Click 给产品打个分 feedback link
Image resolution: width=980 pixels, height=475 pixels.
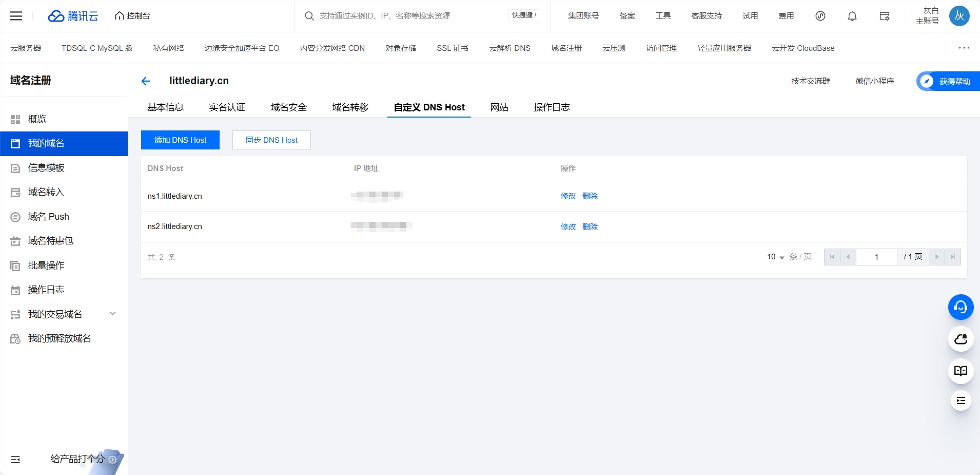coord(77,459)
